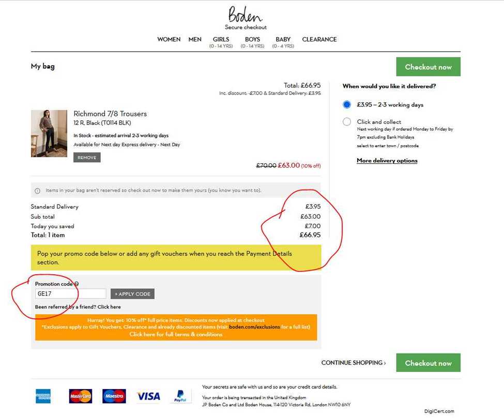
Task: Click the top Checkout now button
Action: pos(428,67)
